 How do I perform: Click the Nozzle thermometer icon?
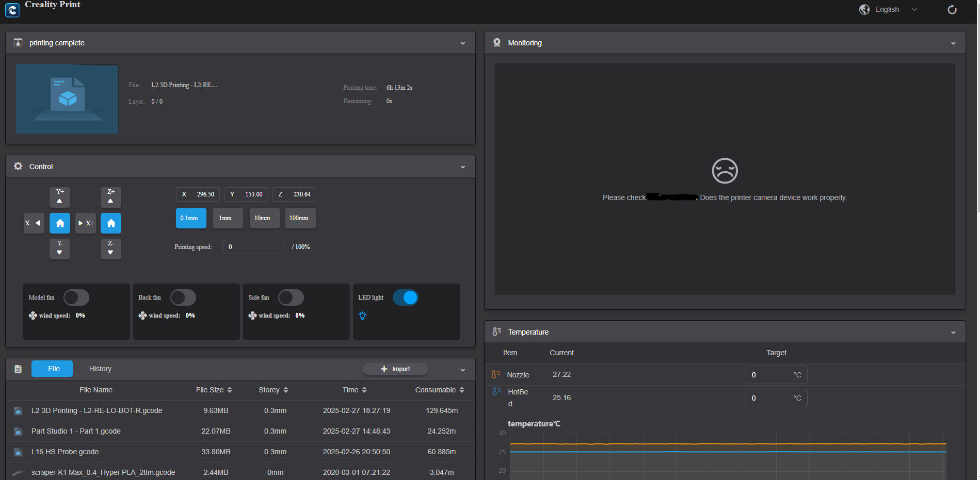tap(496, 374)
